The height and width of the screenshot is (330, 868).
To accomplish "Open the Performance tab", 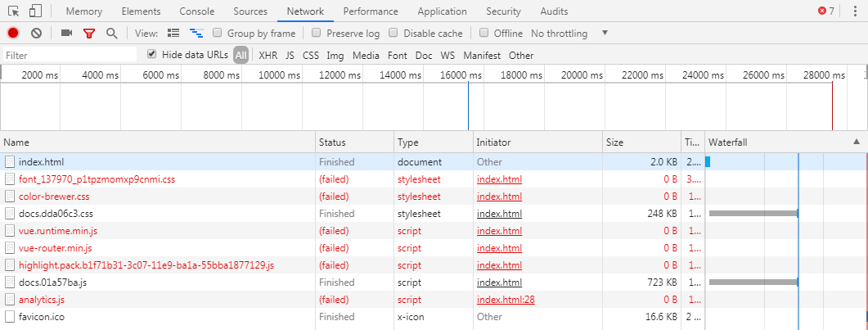I will [371, 11].
